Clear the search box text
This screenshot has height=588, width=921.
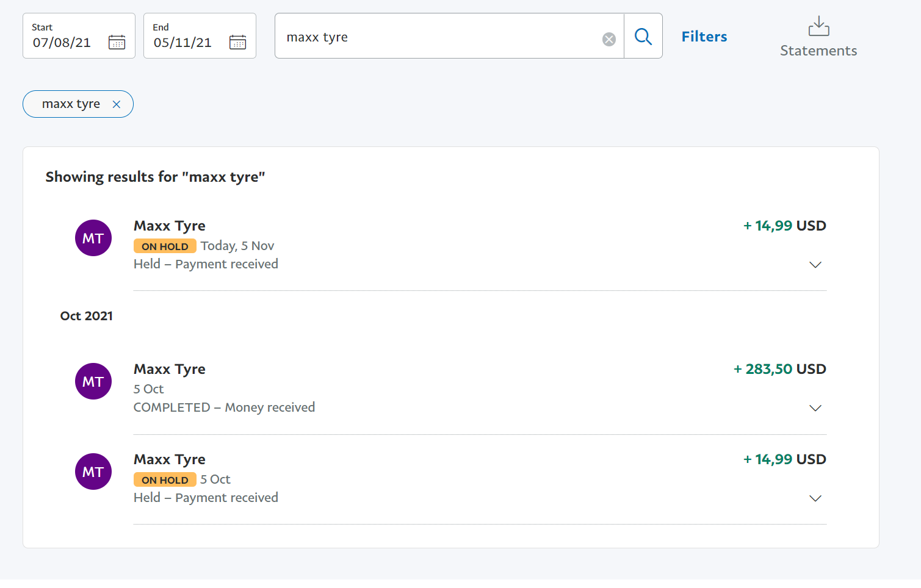pyautogui.click(x=609, y=39)
